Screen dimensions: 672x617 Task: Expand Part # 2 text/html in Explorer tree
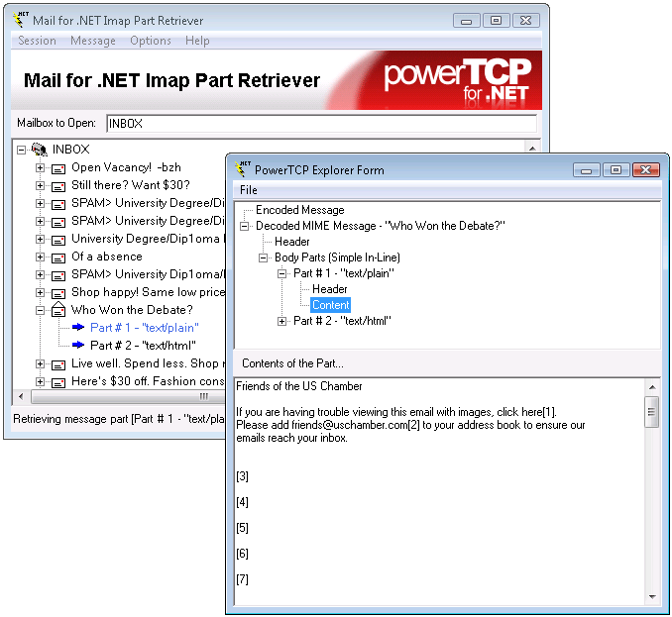(281, 321)
